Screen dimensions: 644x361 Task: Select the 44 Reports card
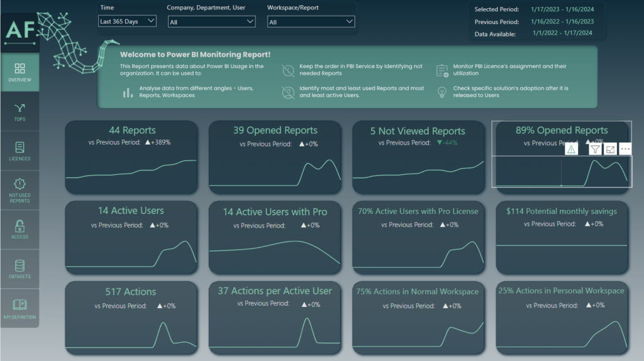[131, 157]
